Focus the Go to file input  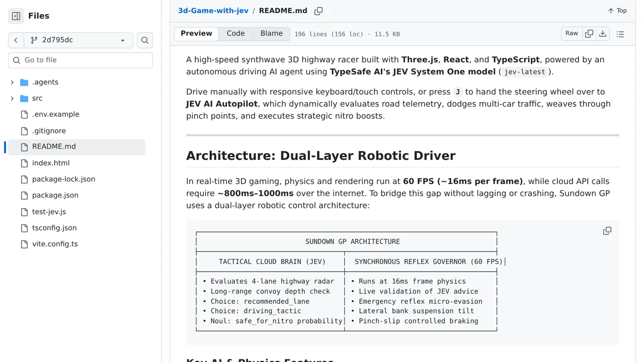[x=80, y=60]
